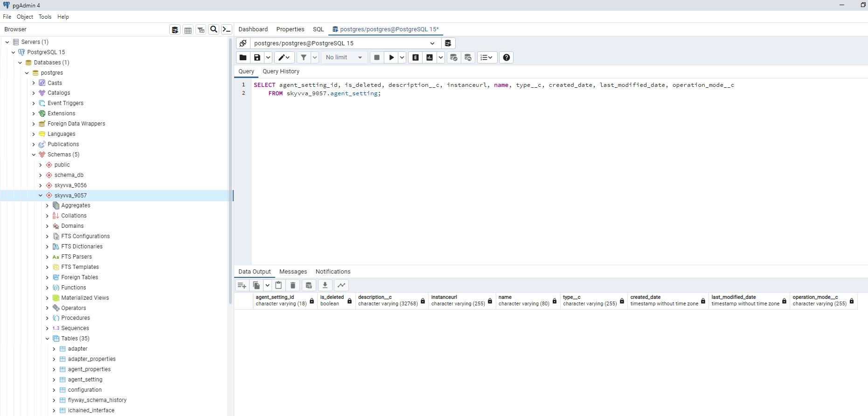Open the Tools menu
Screen dimensions: 868x416
pos(45,17)
